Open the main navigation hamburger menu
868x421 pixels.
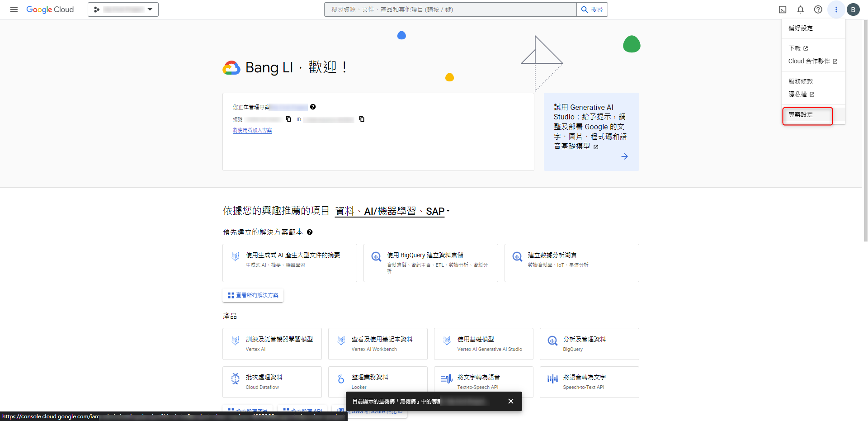(14, 9)
